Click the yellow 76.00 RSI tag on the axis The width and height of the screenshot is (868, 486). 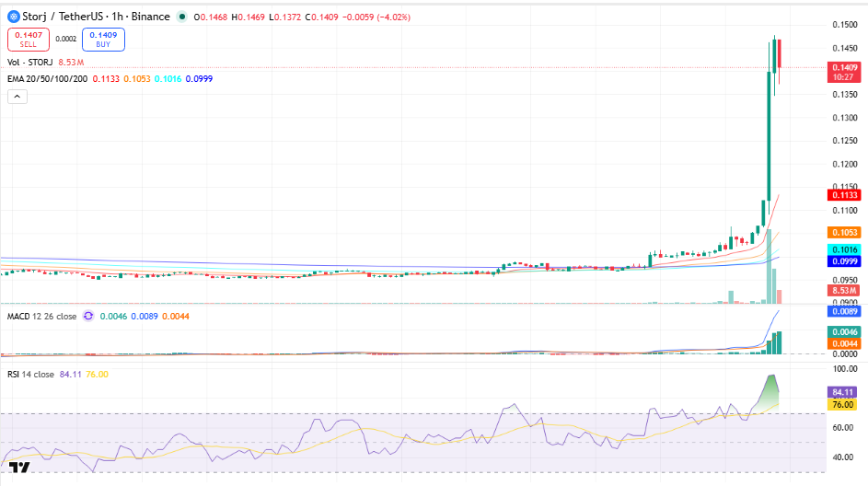842,404
